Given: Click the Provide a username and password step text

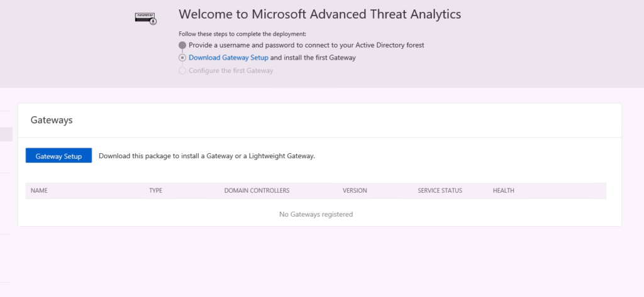Looking at the screenshot, I should 306,45.
